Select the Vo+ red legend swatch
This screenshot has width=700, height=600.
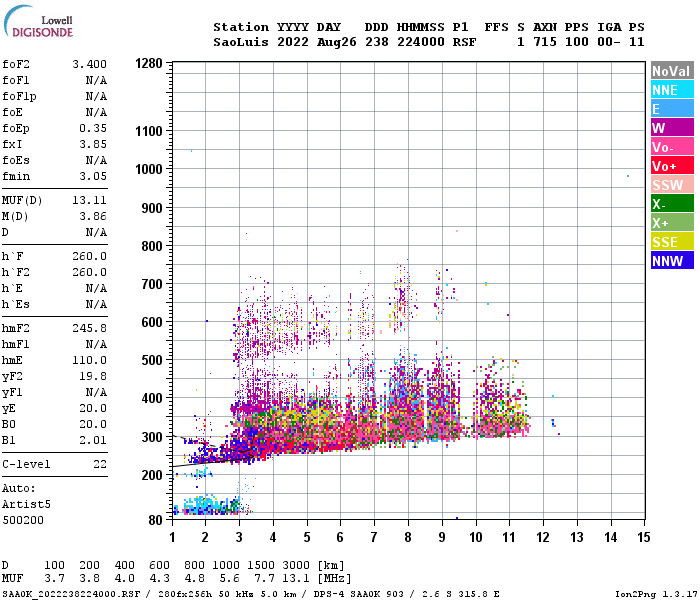(x=672, y=166)
